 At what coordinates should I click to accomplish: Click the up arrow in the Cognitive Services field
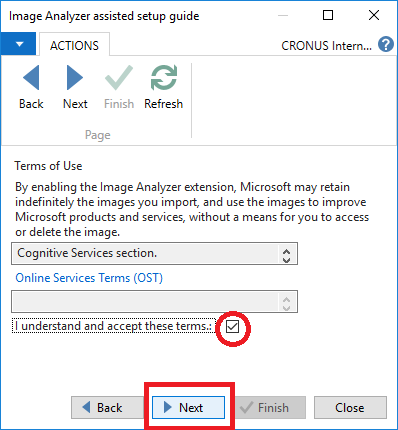coord(286,251)
